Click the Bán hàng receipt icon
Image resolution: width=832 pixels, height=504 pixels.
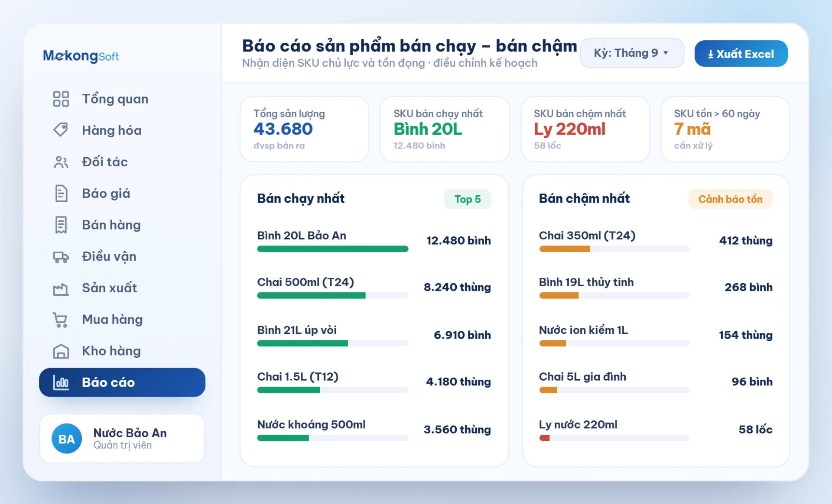tap(61, 225)
